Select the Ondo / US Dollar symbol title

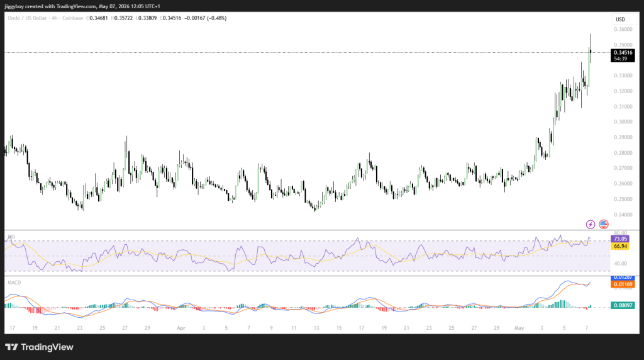pyautogui.click(x=27, y=18)
